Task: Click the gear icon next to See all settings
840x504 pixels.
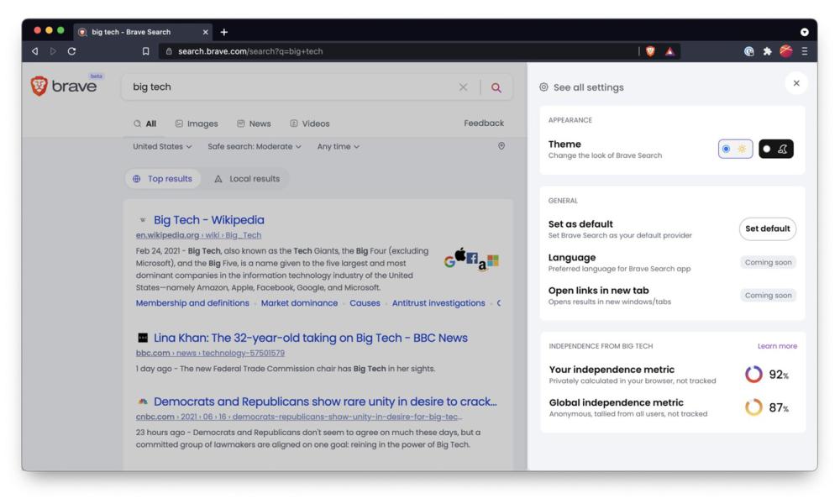Action: (543, 87)
